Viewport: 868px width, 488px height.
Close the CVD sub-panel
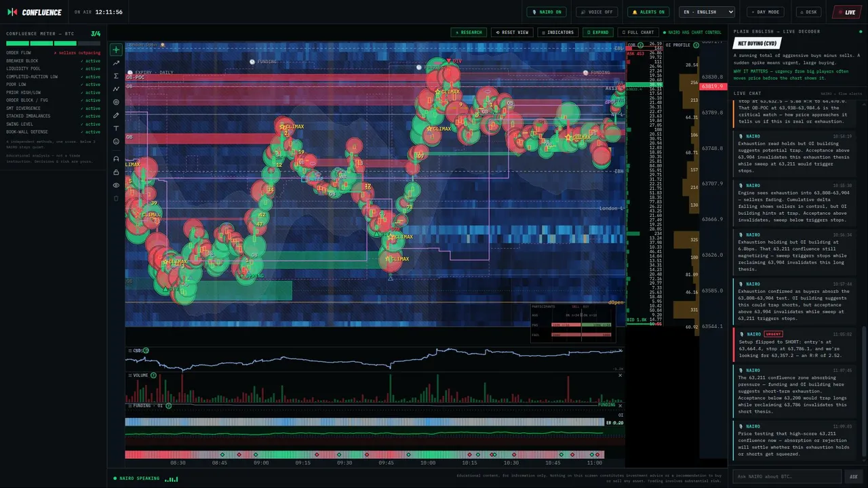click(620, 350)
